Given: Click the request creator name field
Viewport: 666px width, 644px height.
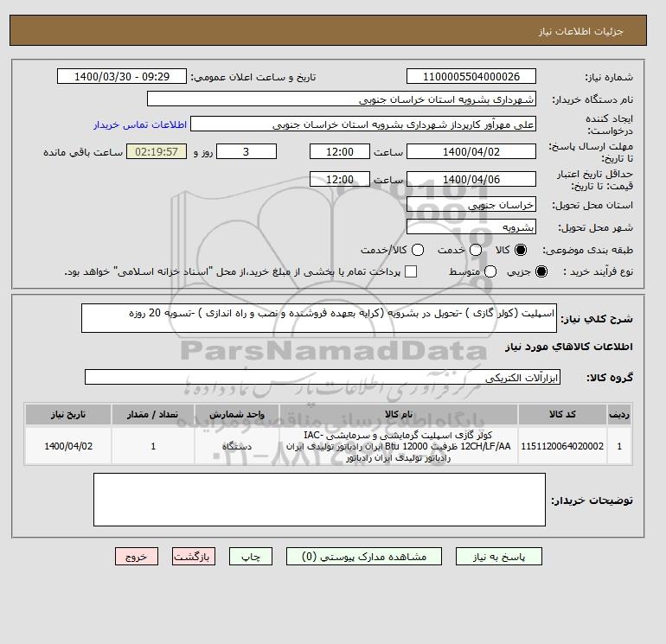Looking at the screenshot, I should click(363, 124).
